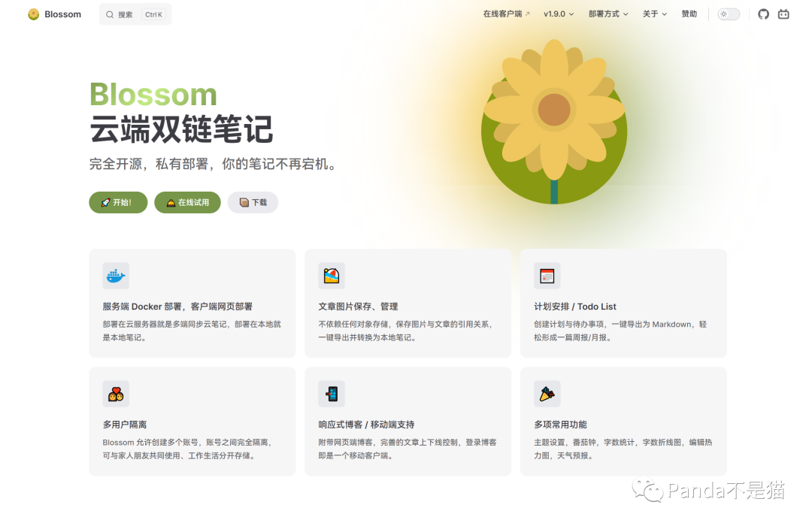Click the Blossom site title in navbar

pyautogui.click(x=62, y=14)
